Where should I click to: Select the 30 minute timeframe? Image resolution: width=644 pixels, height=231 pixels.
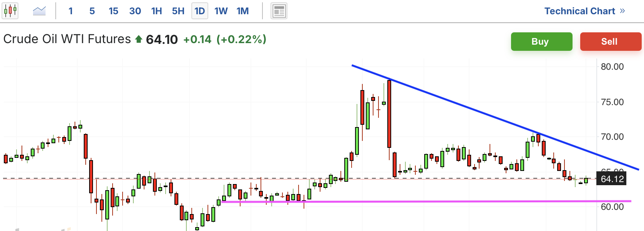[x=135, y=11]
